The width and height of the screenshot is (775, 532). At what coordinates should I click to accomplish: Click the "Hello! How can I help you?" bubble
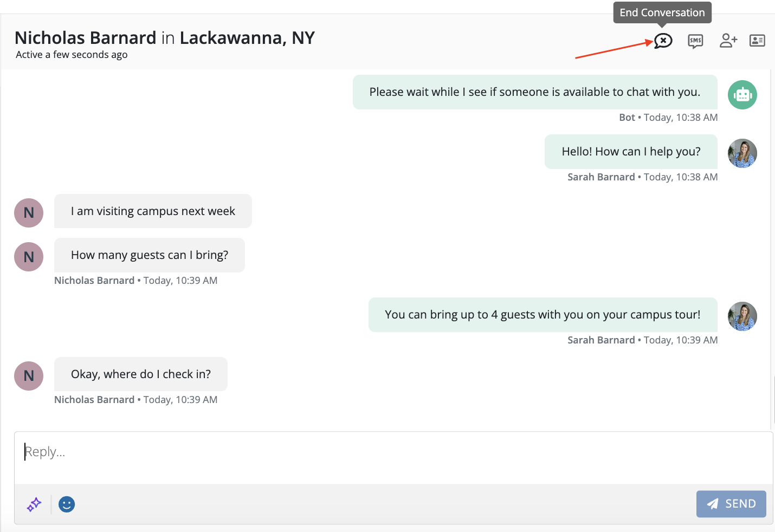pyautogui.click(x=631, y=152)
